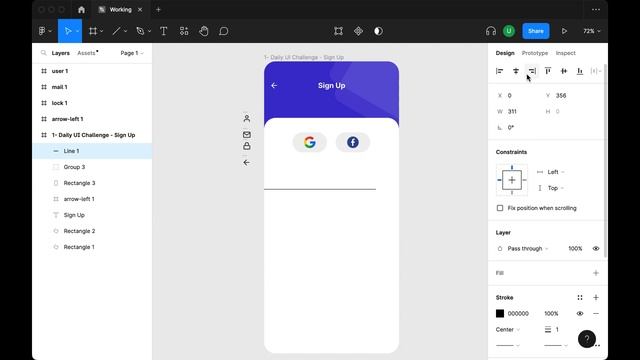The width and height of the screenshot is (640, 360).
Task: Toggle stroke visibility eye icon
Action: (580, 313)
